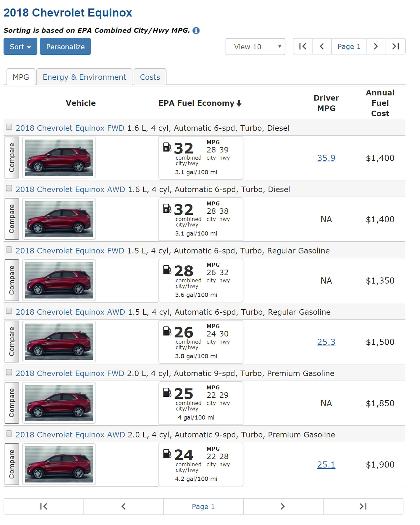Click the 4.2 gal/100 mi value
Screen dimensions: 420x525
tap(196, 479)
